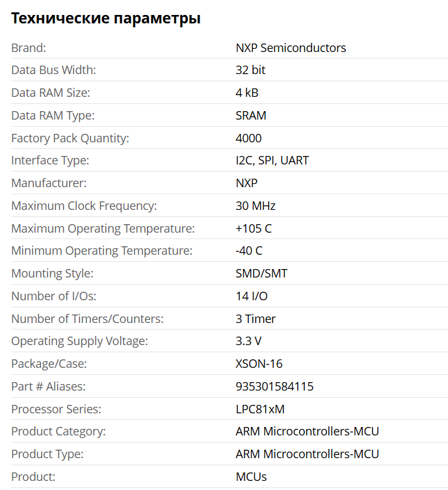Click the '+105 C' maximum temperature value
The height and width of the screenshot is (490, 448).
[x=254, y=229]
